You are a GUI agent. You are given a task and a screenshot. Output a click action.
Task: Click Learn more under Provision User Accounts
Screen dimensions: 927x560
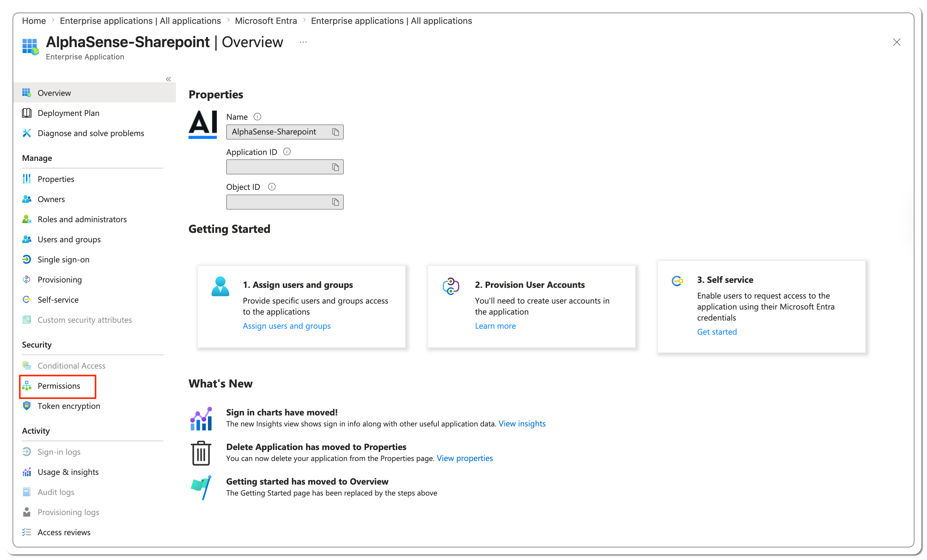coord(495,326)
